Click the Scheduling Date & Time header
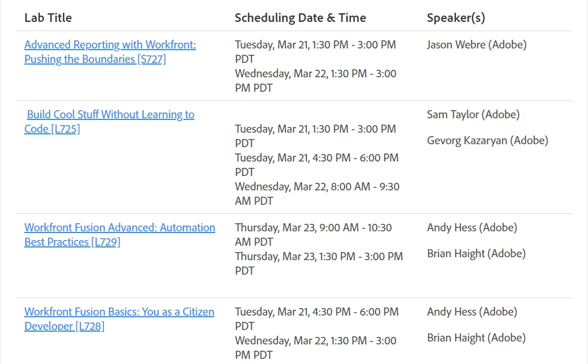 tap(301, 18)
